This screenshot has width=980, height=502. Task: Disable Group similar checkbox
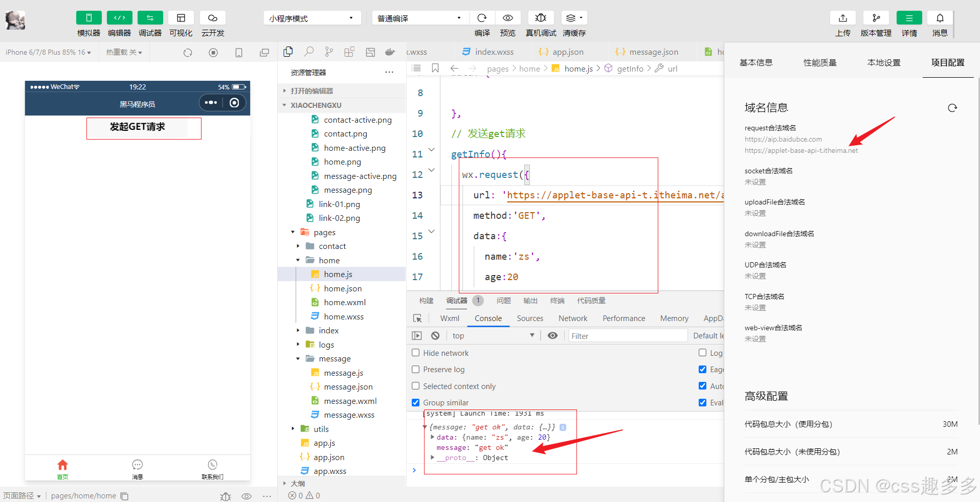[x=415, y=402]
